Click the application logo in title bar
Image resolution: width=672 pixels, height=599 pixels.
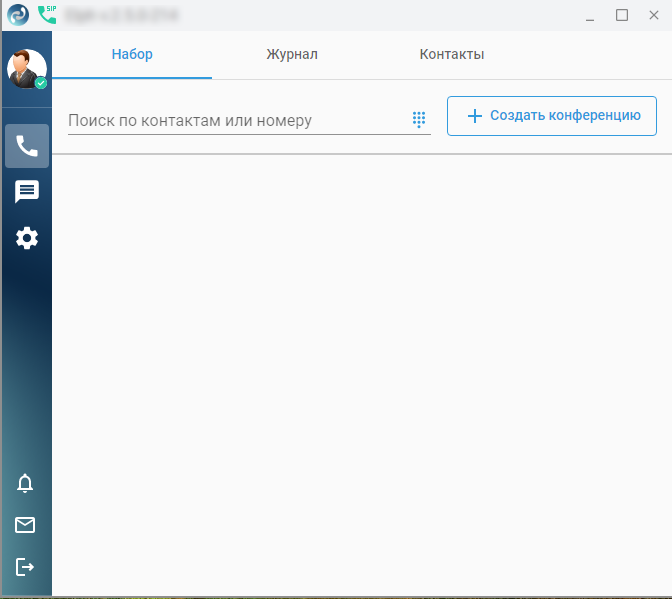click(x=18, y=15)
